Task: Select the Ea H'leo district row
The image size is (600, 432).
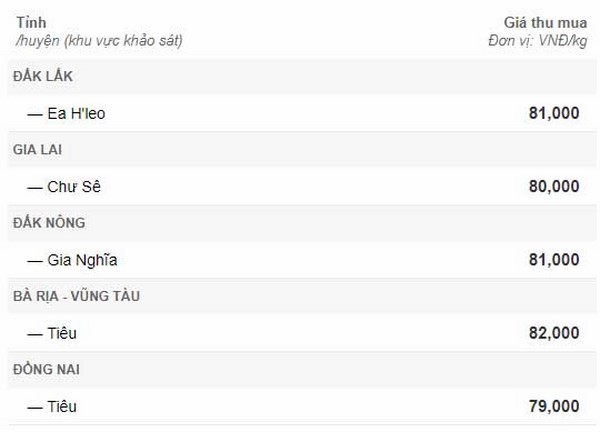Action: coord(302,113)
